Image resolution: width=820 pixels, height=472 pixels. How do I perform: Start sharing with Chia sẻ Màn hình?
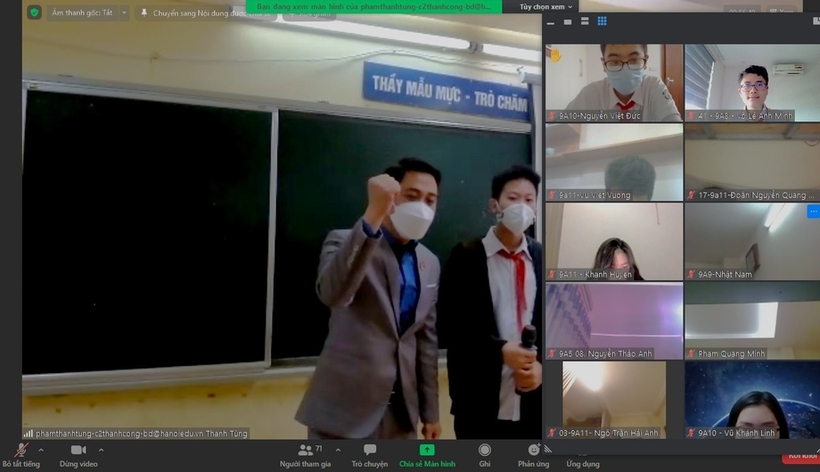coord(427,452)
